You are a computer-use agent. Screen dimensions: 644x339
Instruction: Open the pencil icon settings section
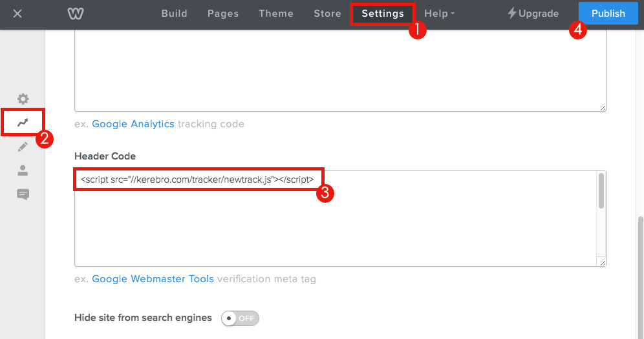pyautogui.click(x=23, y=147)
